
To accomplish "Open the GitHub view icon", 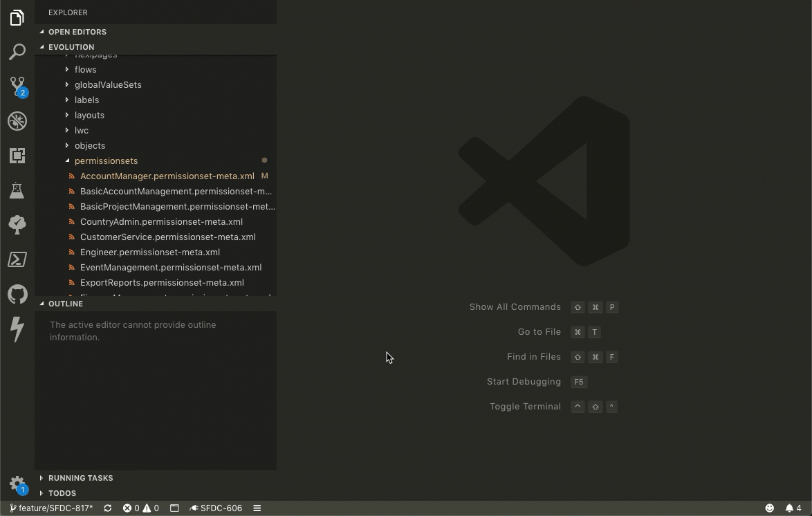I will pyautogui.click(x=17, y=294).
